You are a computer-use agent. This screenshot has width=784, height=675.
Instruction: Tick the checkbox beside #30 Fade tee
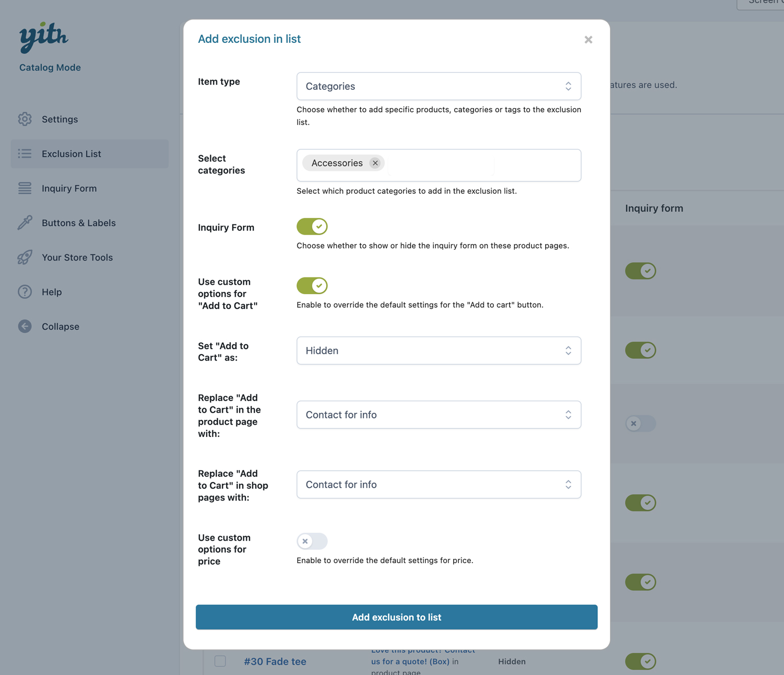(221, 661)
